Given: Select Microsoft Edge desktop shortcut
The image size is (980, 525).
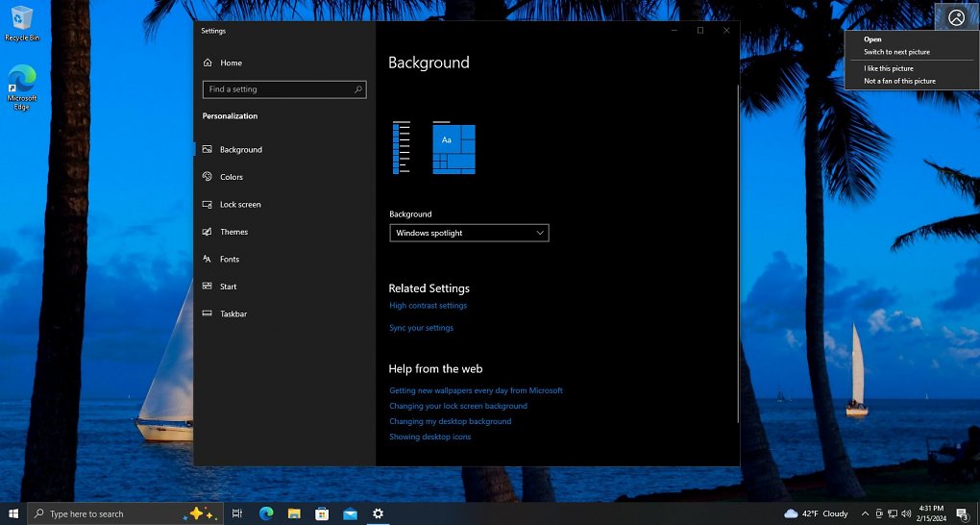Looking at the screenshot, I should (22, 87).
